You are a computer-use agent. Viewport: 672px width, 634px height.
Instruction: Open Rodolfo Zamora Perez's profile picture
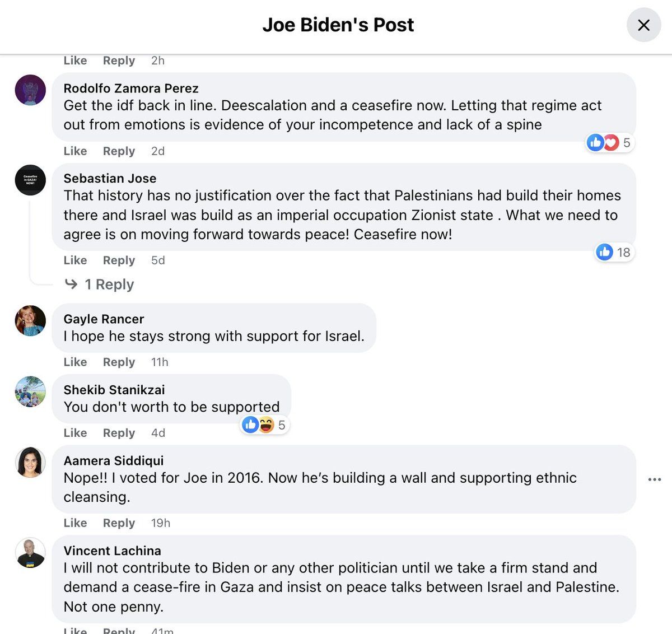[x=30, y=90]
